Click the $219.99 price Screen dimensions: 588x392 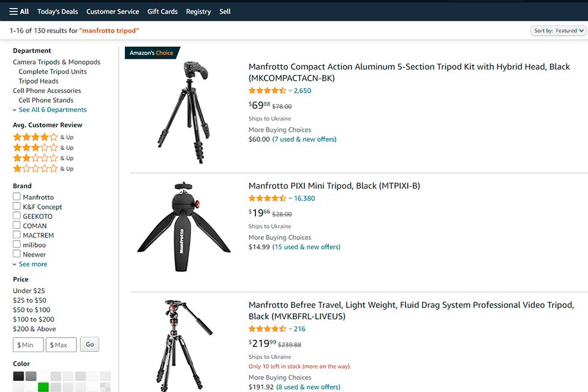(262, 343)
